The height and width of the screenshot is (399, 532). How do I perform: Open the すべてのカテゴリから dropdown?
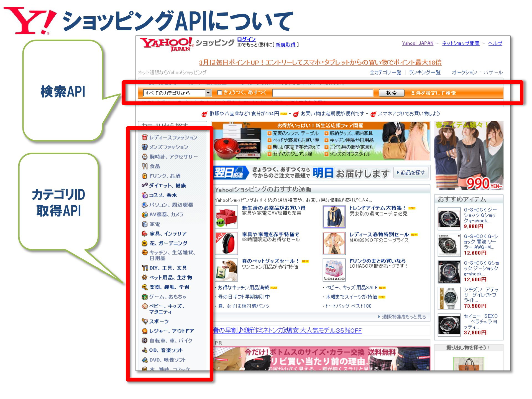click(x=177, y=93)
